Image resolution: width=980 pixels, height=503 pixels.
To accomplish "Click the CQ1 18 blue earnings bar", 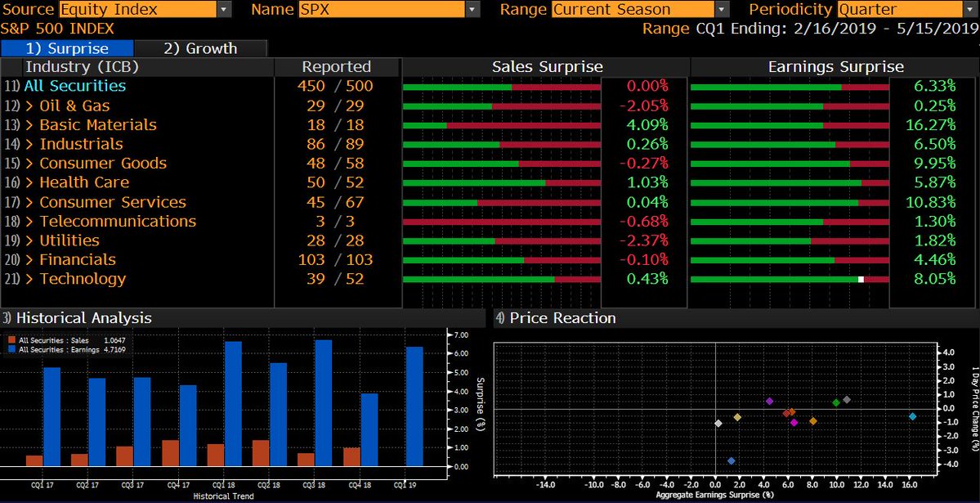I will coord(233,404).
